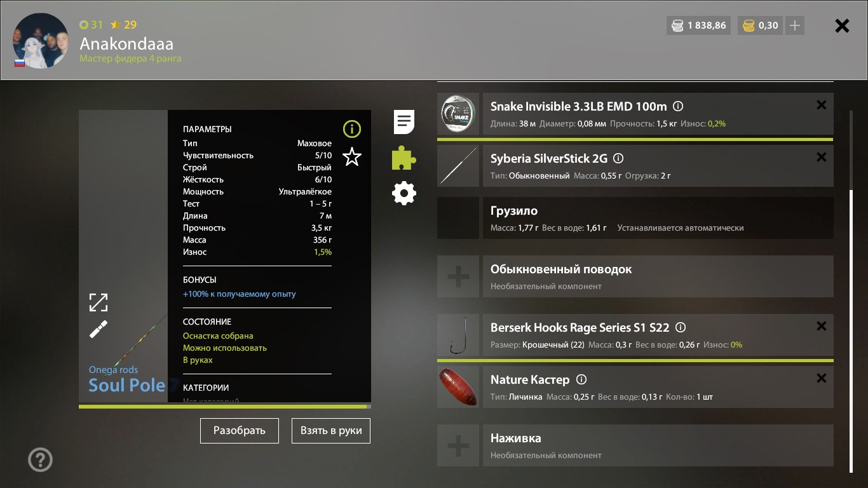This screenshot has width=868, height=488.
Task: Click the В руках status text
Action: tap(198, 360)
